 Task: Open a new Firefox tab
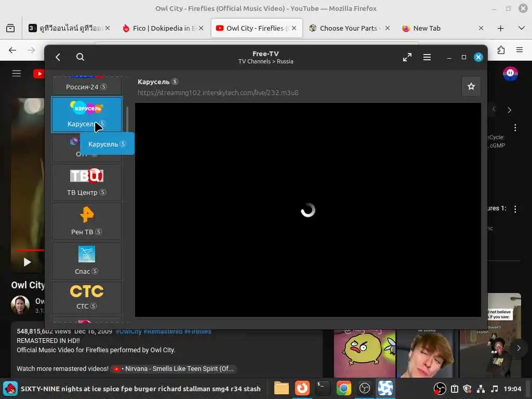pyautogui.click(x=500, y=28)
